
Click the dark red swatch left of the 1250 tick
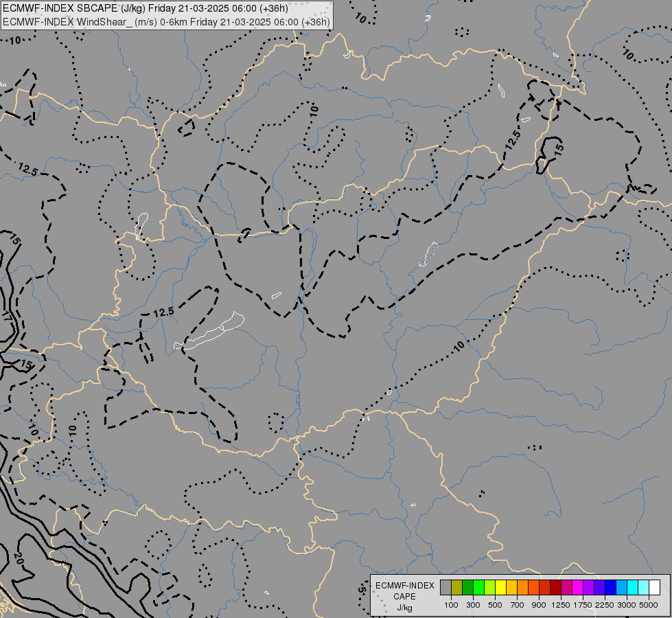[x=556, y=588]
